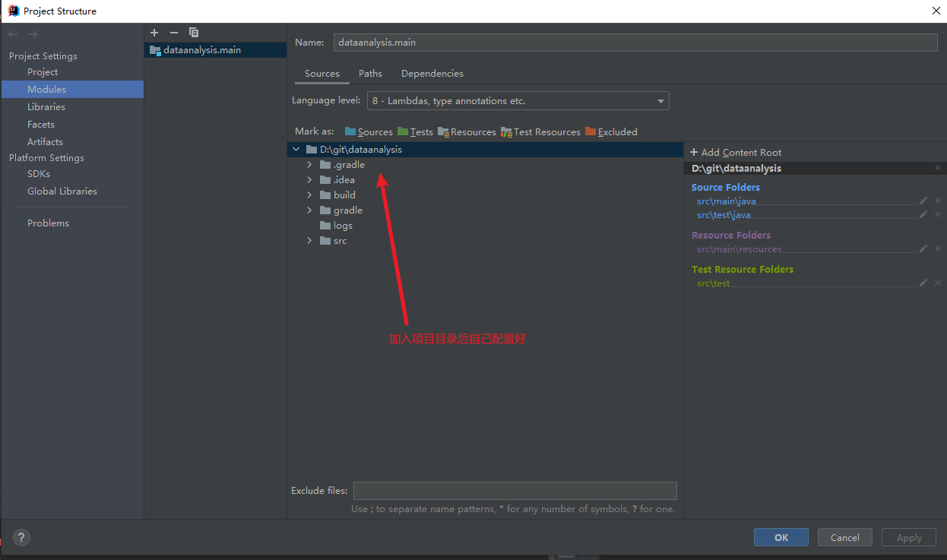Open Libraries settings
The height and width of the screenshot is (560, 947).
(x=46, y=107)
